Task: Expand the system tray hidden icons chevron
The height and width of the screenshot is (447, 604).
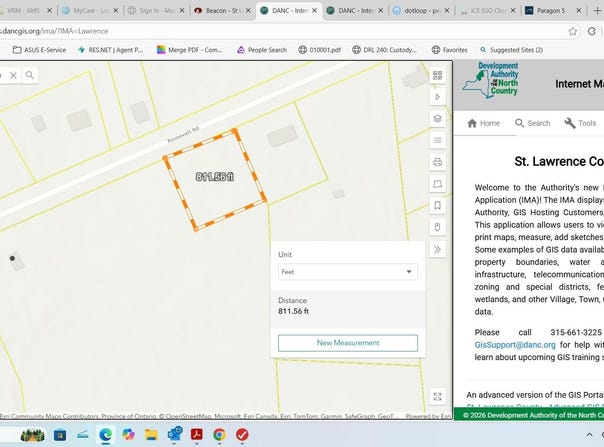Action: tap(589, 435)
